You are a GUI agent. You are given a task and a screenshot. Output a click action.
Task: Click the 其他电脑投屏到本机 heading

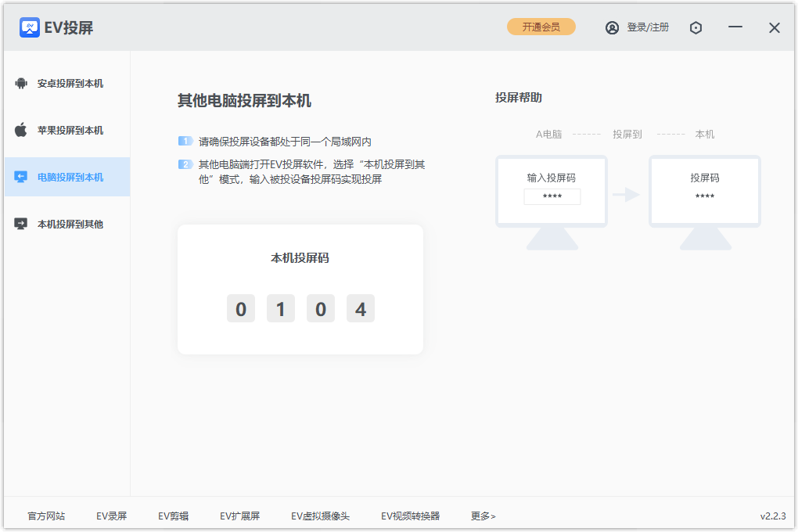click(244, 101)
